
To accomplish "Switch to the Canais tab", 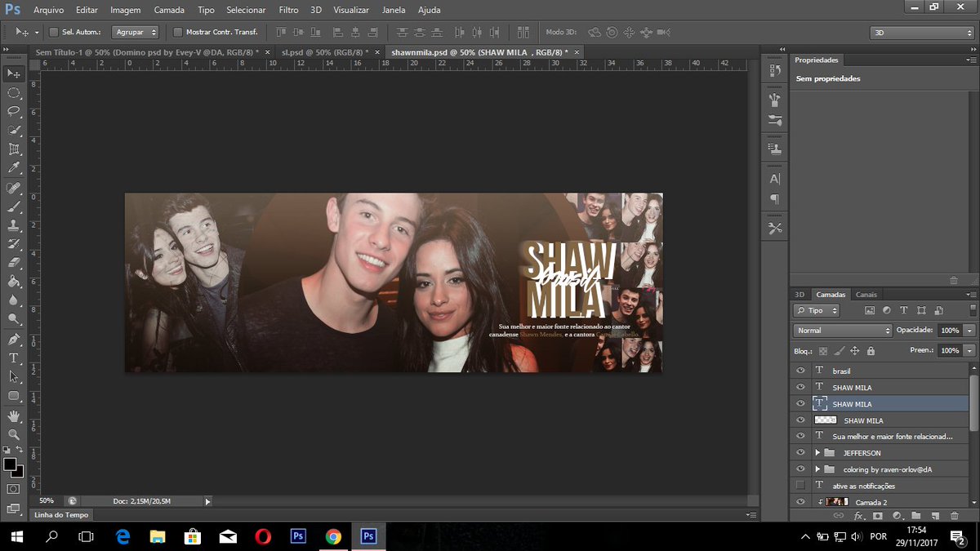I will 866,294.
